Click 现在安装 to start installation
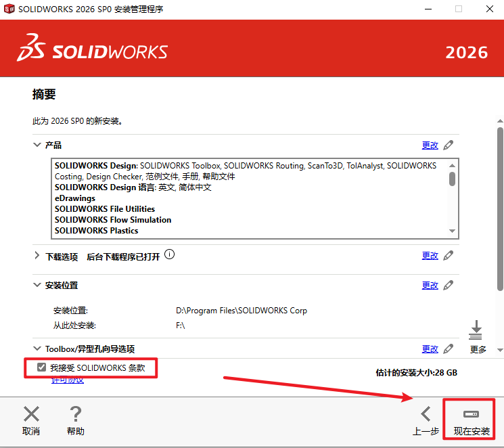 pyautogui.click(x=471, y=420)
